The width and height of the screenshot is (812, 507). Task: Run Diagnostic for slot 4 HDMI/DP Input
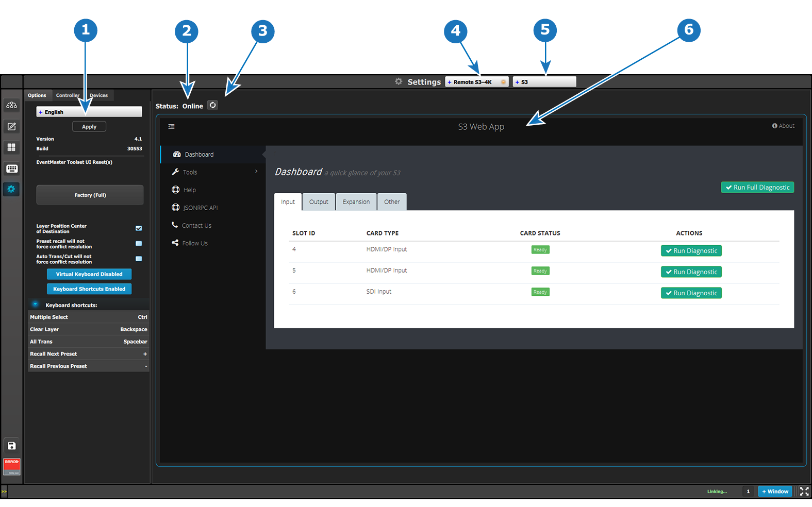[691, 251]
